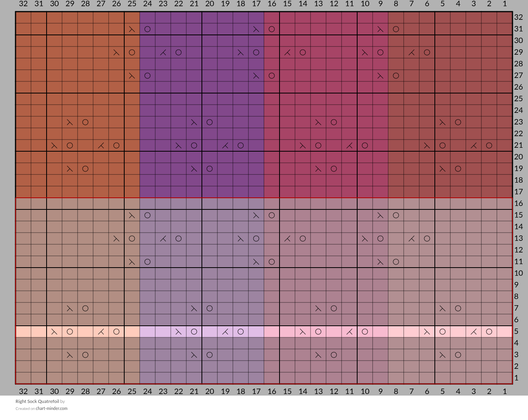Click the yarn-over circle at row 31, column 24
This screenshot has width=528, height=420.
tap(148, 29)
